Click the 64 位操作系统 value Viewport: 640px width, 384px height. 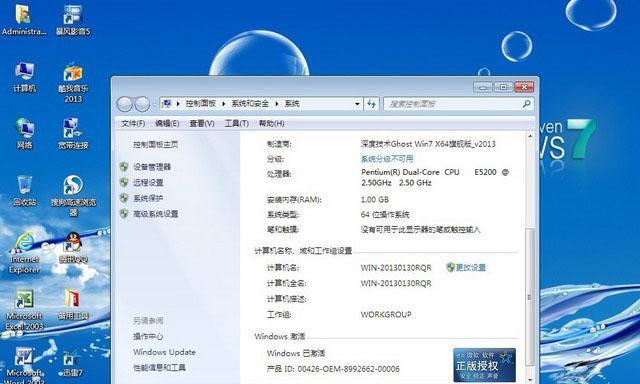385,215
